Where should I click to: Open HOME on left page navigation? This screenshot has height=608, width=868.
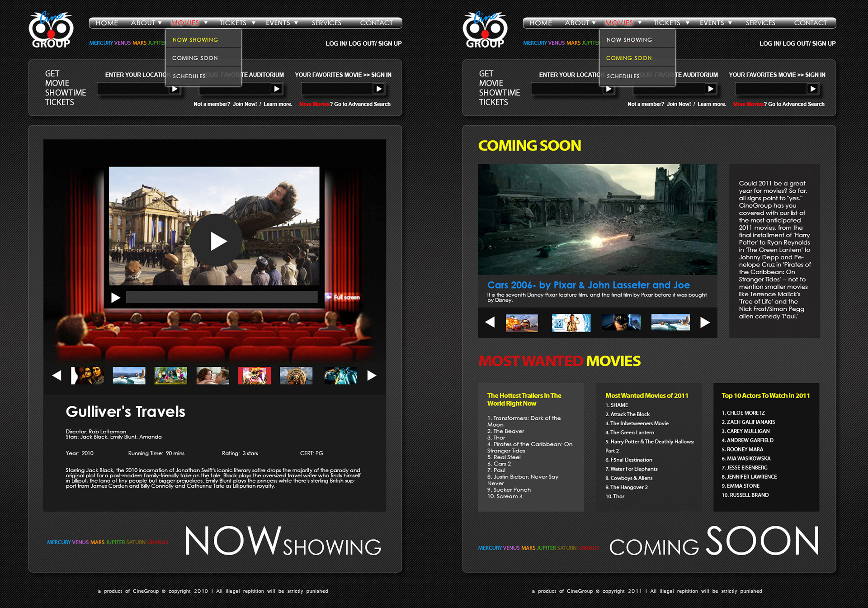click(107, 23)
